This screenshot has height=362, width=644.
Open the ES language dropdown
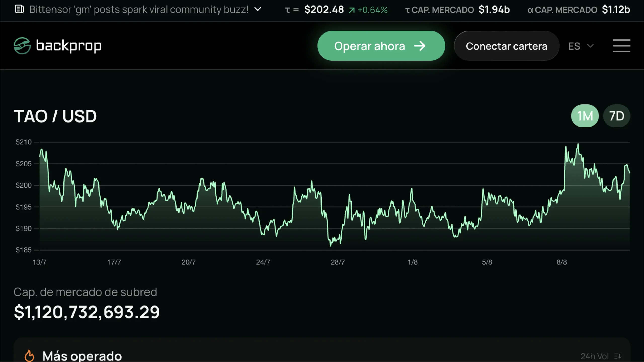581,46
